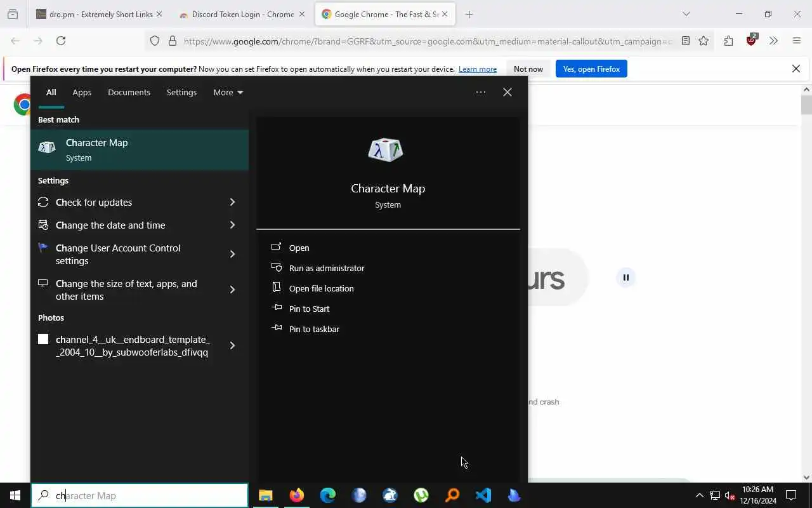Show hidden system tray icons
812x508 pixels.
699,495
